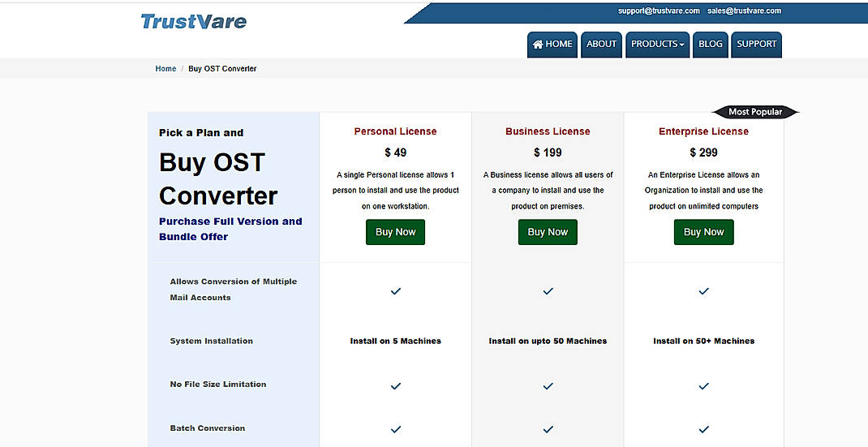This screenshot has height=447, width=868.
Task: Click the TrustVare logo
Action: [193, 22]
